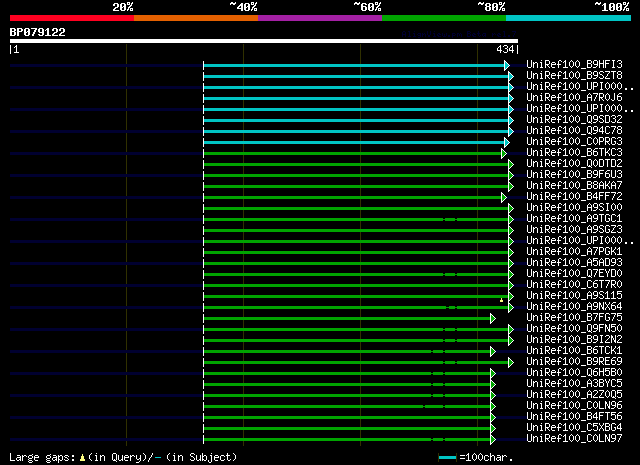This screenshot has height=465, width=640.
Task: Select the UniRef100_B4FT56 label
Action: click(574, 416)
